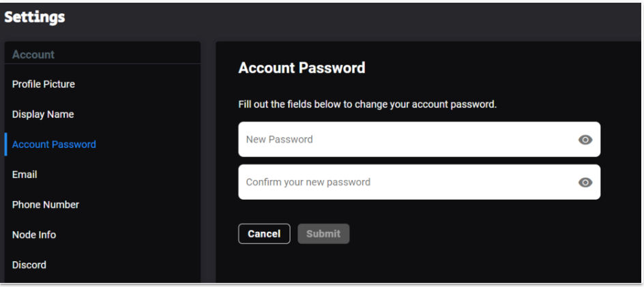The image size is (644, 287).
Task: Click the Account section header in the sidebar
Action: 33,55
